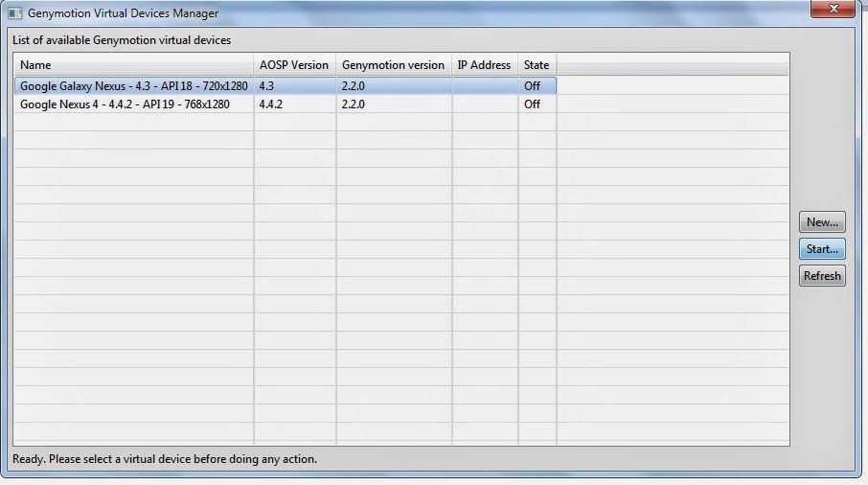Screen dimensions: 868x485
Task: Click the New... button
Action: tap(822, 222)
